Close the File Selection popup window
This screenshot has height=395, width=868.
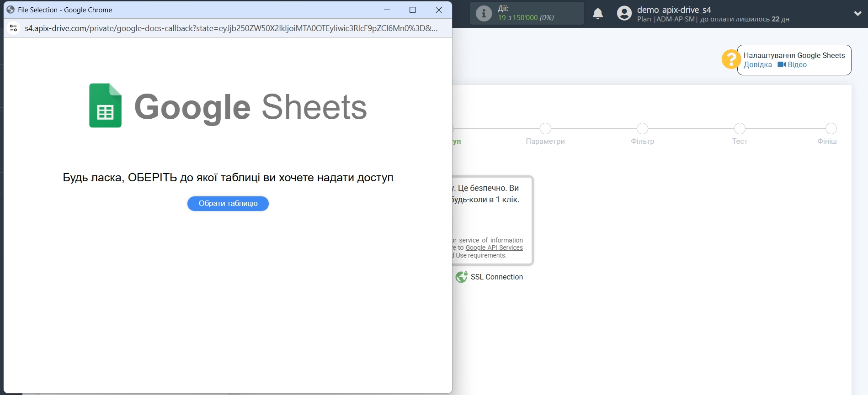tap(439, 10)
